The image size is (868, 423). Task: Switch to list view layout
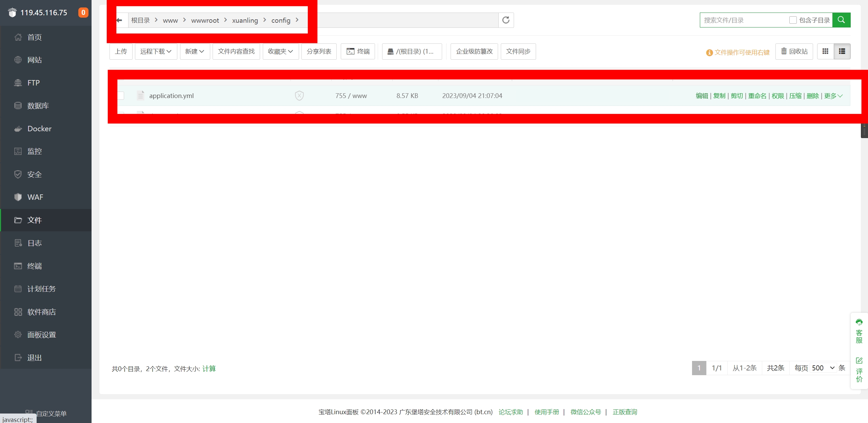[842, 51]
